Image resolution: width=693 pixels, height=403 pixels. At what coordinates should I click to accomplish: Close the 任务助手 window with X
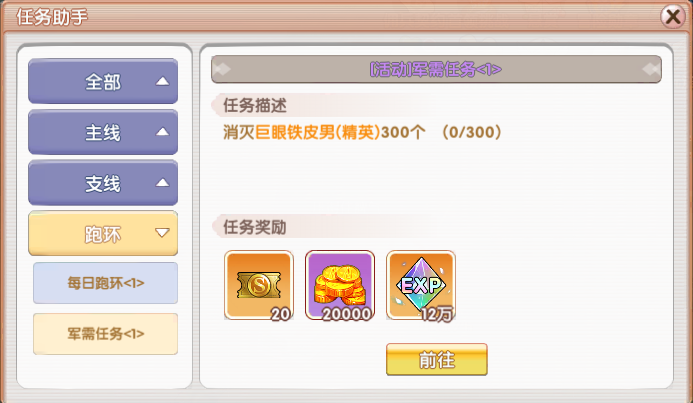point(673,17)
